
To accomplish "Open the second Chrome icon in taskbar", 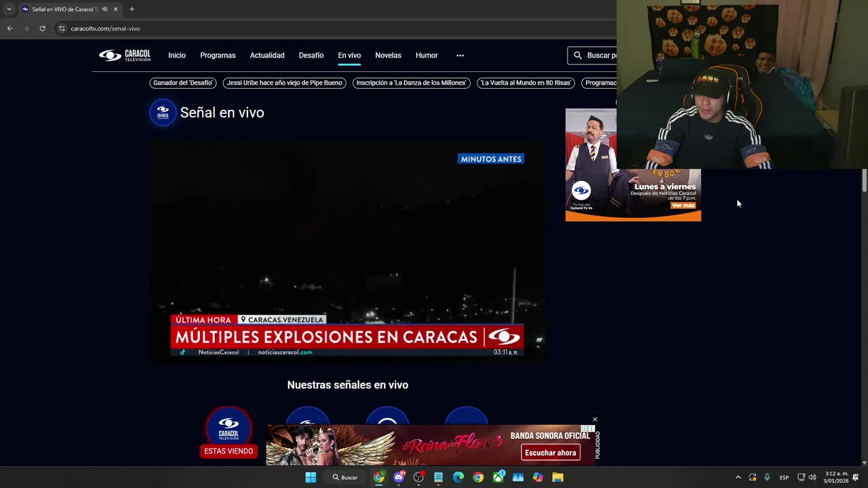I will (x=478, y=477).
